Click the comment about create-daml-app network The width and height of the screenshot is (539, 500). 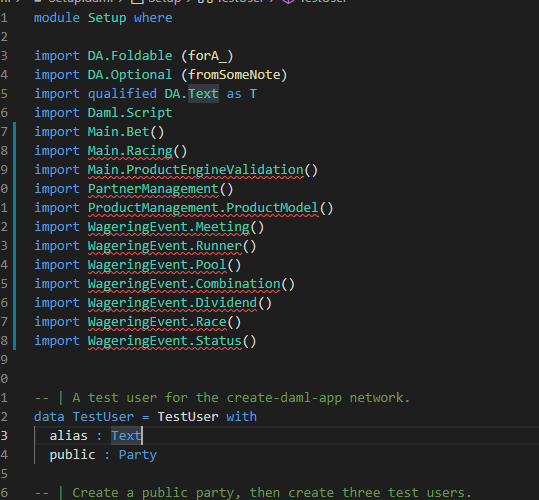tap(222, 398)
